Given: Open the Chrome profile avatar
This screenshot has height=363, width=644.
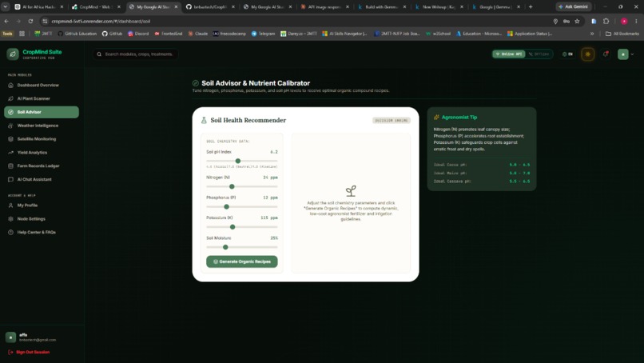Looking at the screenshot, I should click(624, 21).
